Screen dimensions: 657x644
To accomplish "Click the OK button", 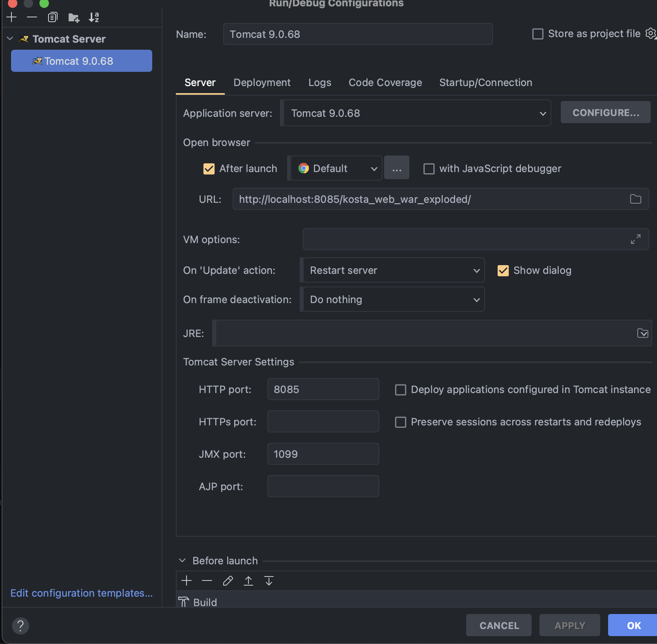I will pyautogui.click(x=633, y=625).
